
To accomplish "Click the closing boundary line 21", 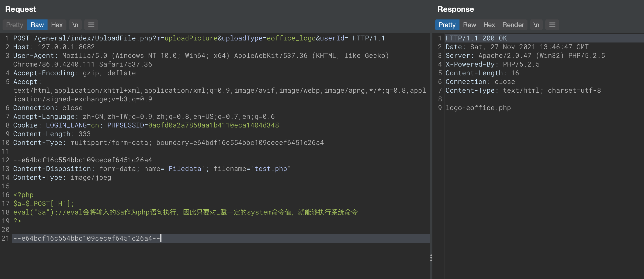I will point(86,238).
